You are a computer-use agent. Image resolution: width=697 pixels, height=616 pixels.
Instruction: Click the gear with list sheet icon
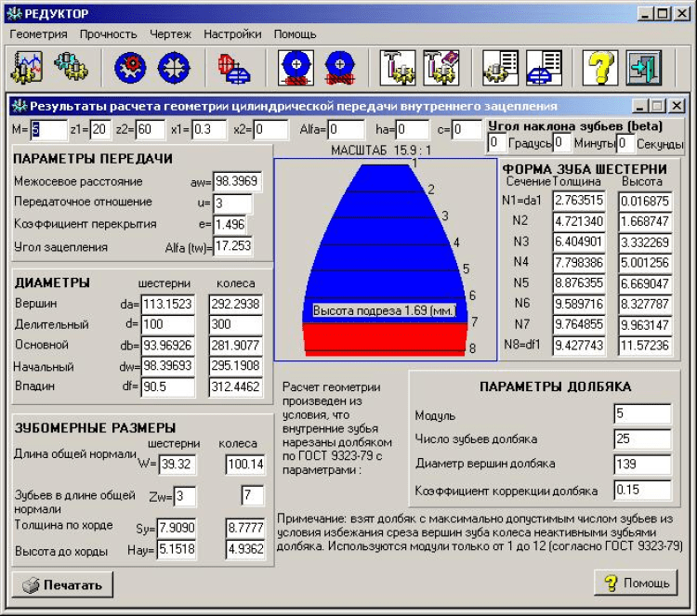[x=501, y=67]
